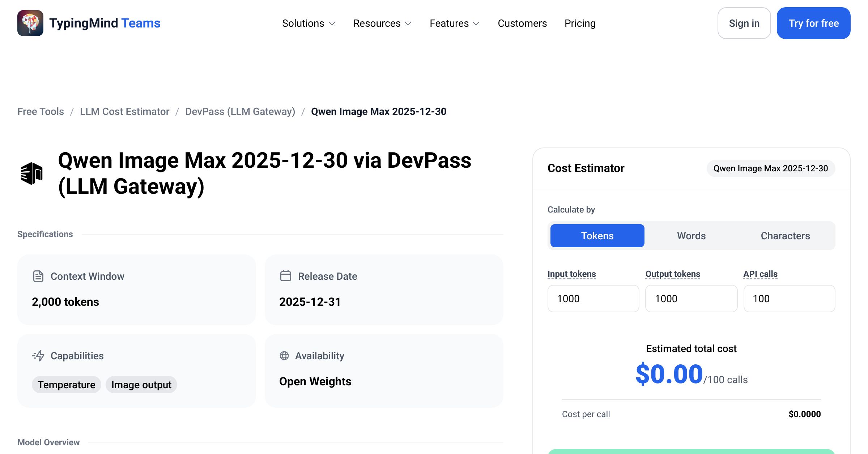
Task: Open DevPass (LLM Gateway) breadcrumb link
Action: (240, 111)
